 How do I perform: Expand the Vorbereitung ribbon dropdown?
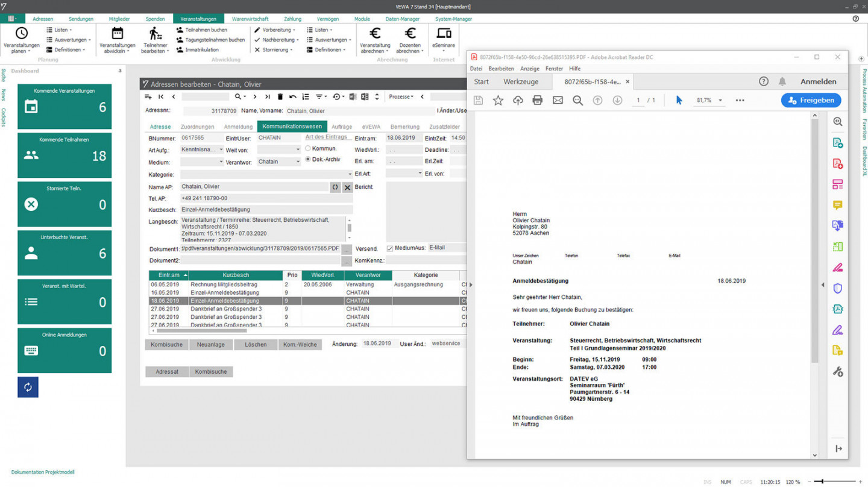[x=276, y=30]
